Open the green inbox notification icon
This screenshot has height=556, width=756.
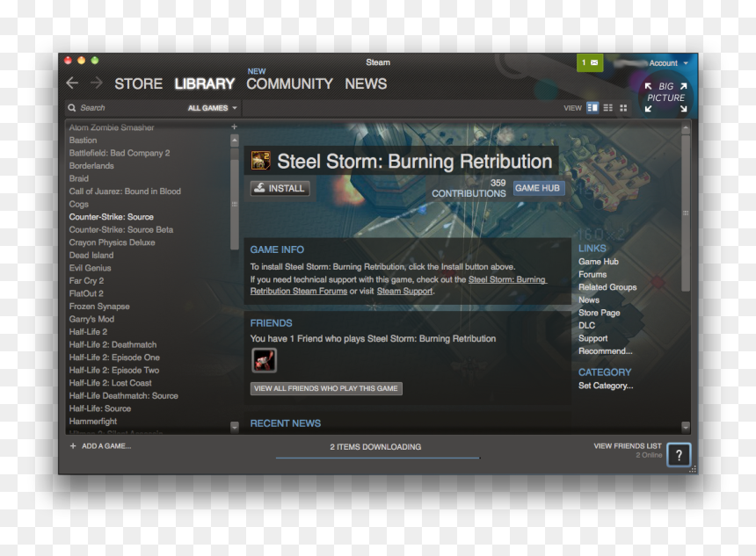click(x=590, y=62)
